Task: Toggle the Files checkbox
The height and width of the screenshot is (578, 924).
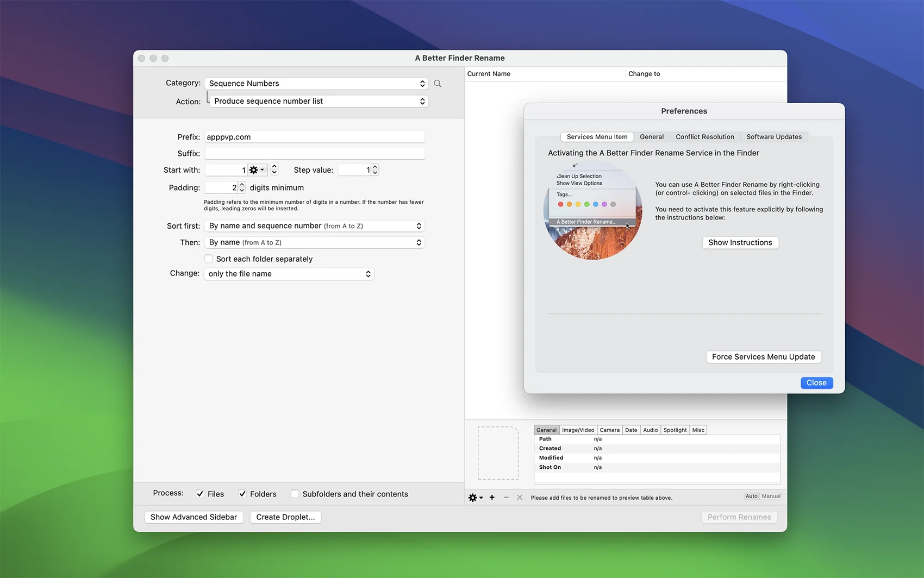Action: (x=200, y=494)
